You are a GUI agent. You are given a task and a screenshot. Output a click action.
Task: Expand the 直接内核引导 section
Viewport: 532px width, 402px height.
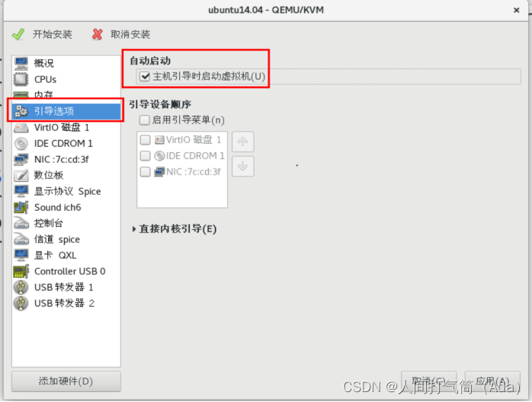tap(175, 229)
